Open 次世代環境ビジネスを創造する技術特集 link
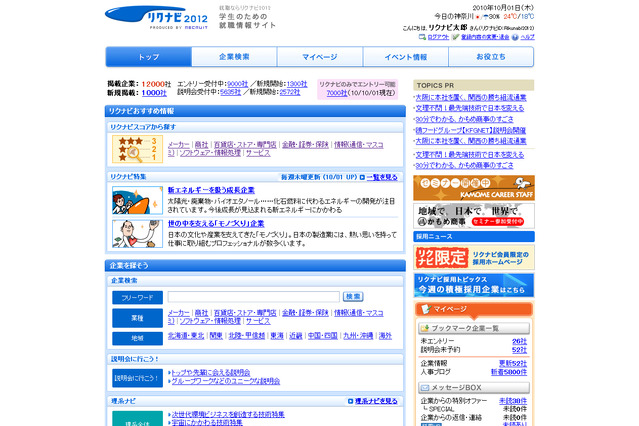The image size is (639, 426). point(228,414)
